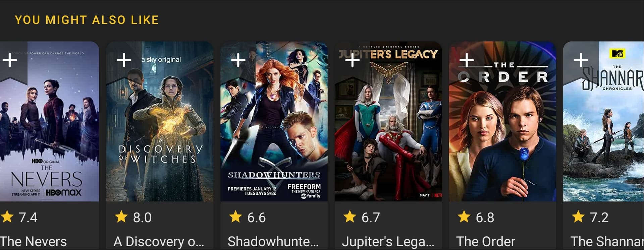The height and width of the screenshot is (250, 644).
Task: Add A Discovery of Witches to watchlist
Action: (x=124, y=60)
